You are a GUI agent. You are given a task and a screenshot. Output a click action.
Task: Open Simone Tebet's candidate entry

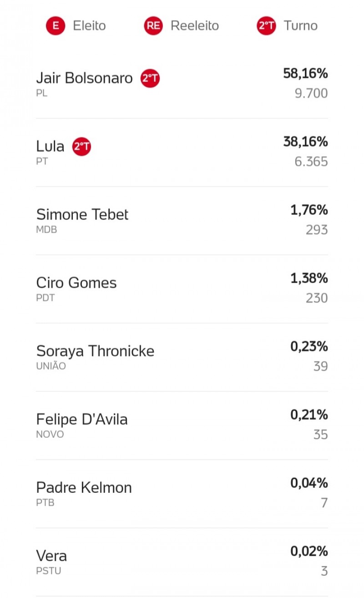pos(82,214)
